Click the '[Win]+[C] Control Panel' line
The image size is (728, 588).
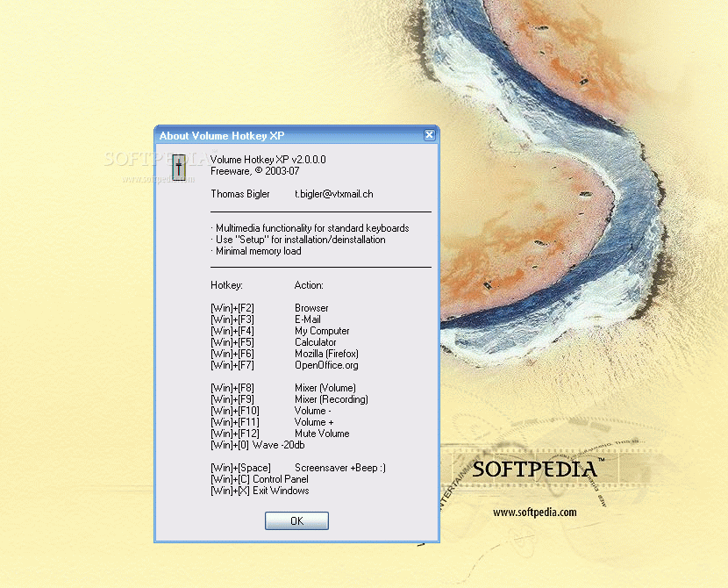[x=260, y=479]
